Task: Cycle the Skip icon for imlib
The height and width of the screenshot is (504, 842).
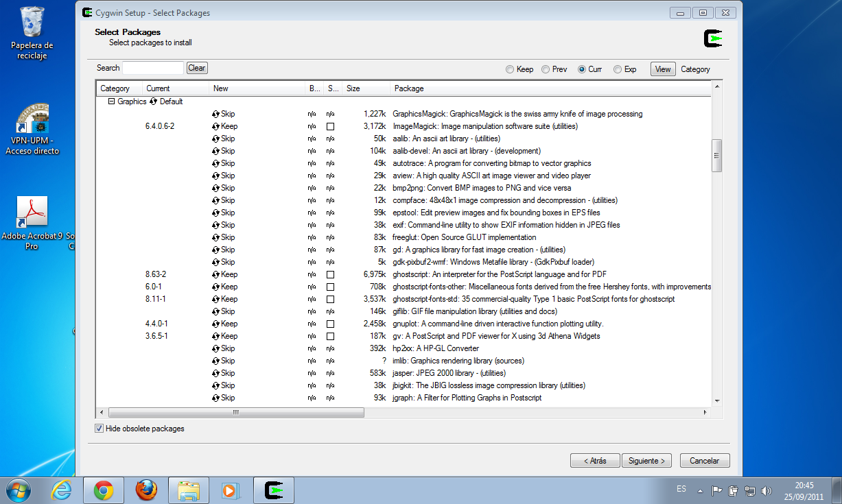Action: (x=216, y=361)
